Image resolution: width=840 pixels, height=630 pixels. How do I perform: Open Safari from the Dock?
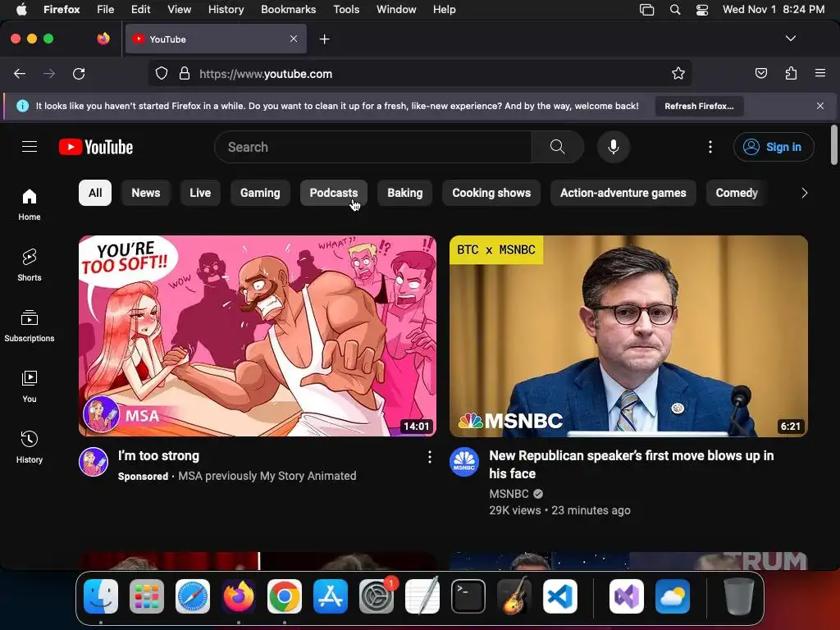(x=193, y=596)
